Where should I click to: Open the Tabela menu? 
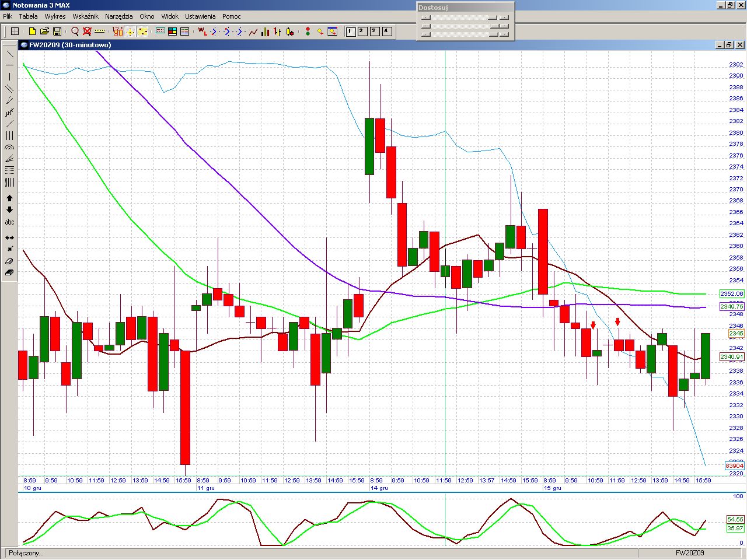coord(28,16)
